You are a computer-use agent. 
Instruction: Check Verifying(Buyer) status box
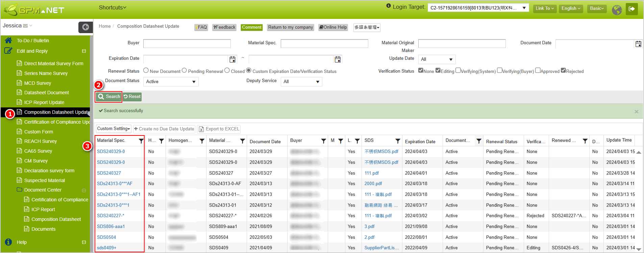(x=499, y=70)
